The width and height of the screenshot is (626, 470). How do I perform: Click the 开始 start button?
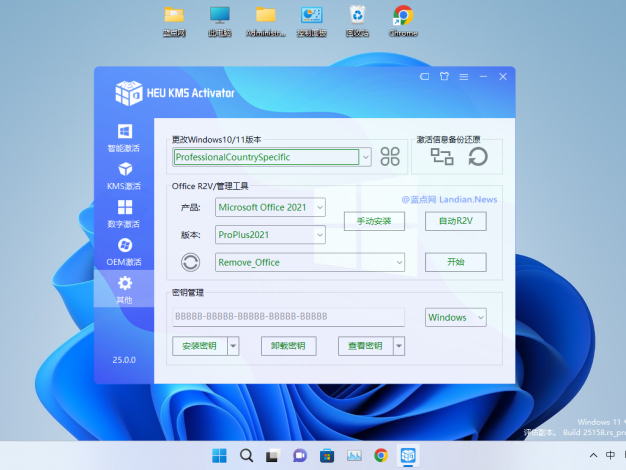[x=456, y=262]
